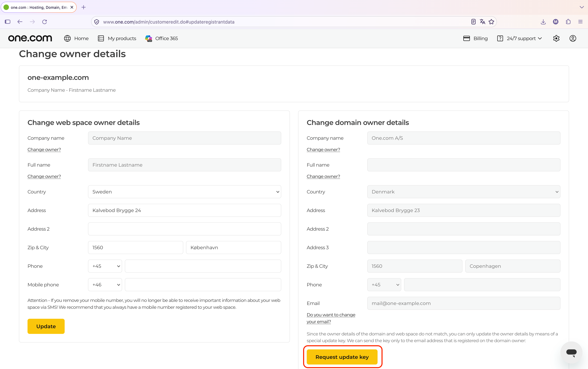Expand the 24/7 support menu
This screenshot has width=588, height=369.
(x=519, y=38)
